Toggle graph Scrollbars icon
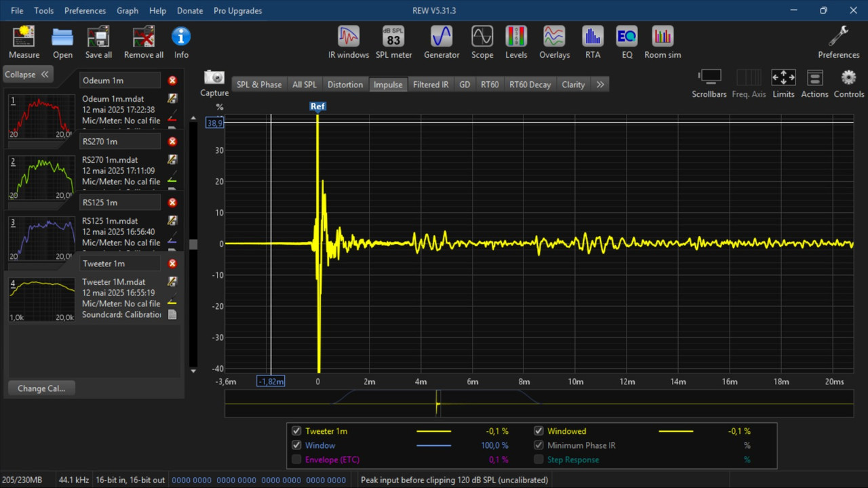This screenshot has width=868, height=488. click(x=709, y=77)
